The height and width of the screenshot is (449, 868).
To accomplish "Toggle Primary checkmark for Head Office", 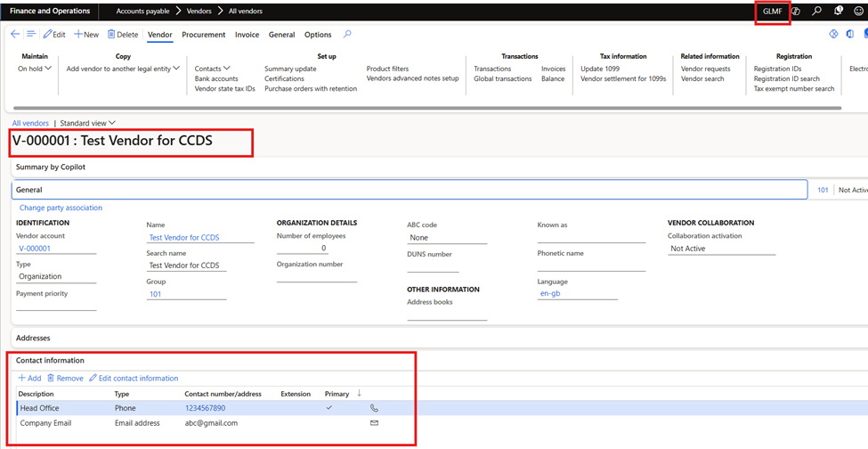I will (x=330, y=408).
